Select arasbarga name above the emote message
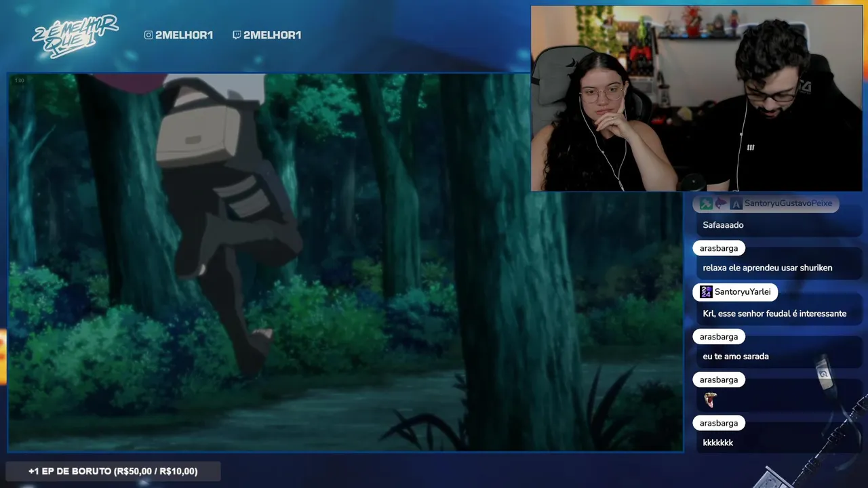The image size is (868, 488). (x=719, y=380)
